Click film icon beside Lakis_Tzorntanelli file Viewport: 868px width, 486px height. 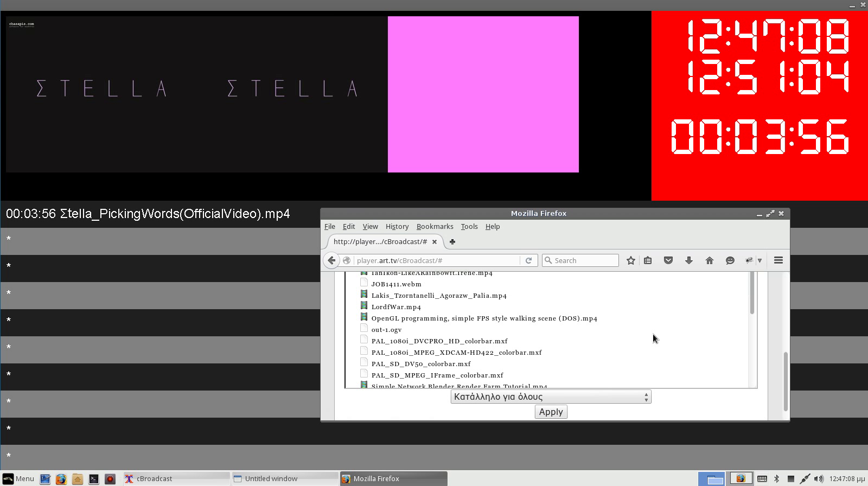pos(364,295)
